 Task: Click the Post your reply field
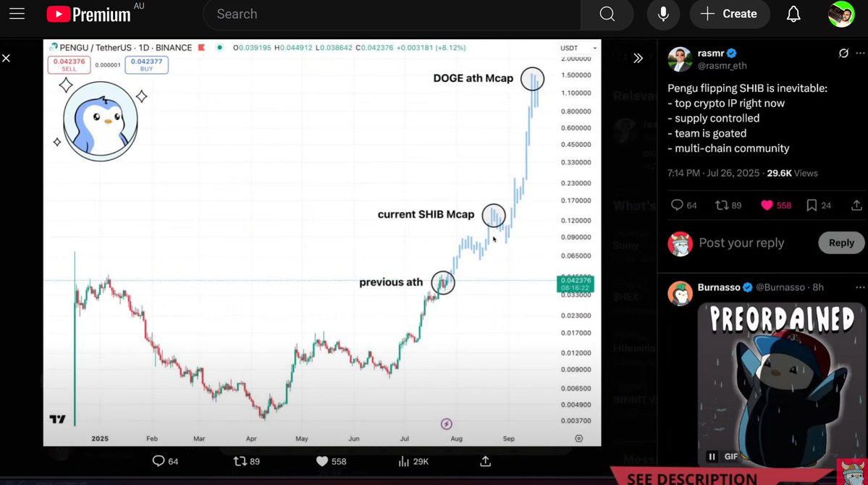[741, 243]
